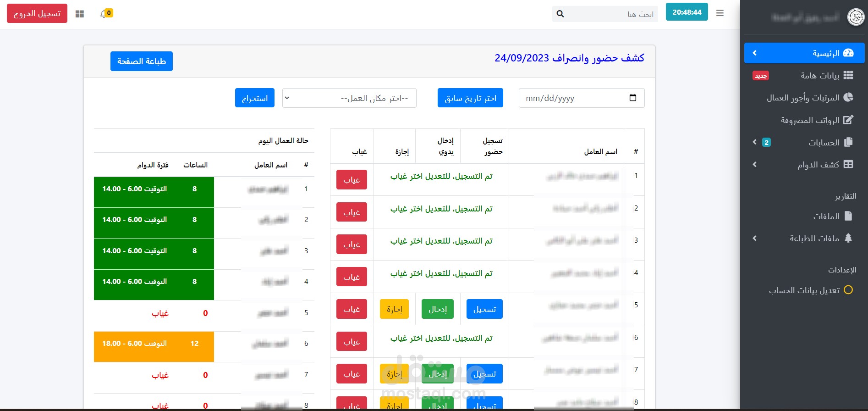Open تعديل بيانات الحساب sidebar item

(804, 290)
